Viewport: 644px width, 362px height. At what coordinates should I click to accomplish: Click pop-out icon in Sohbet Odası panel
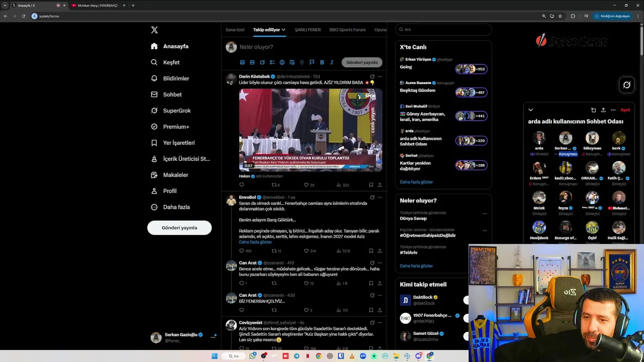click(593, 110)
